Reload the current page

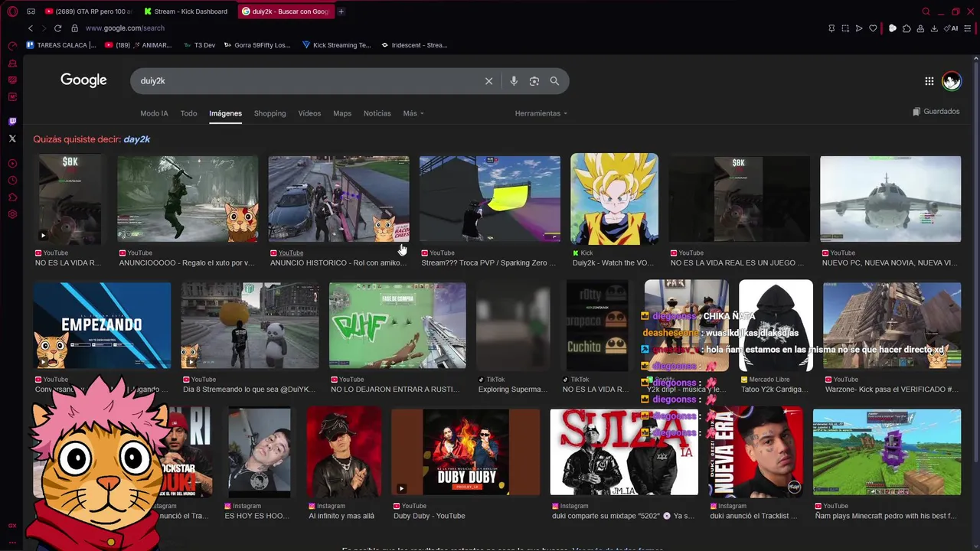tap(57, 28)
